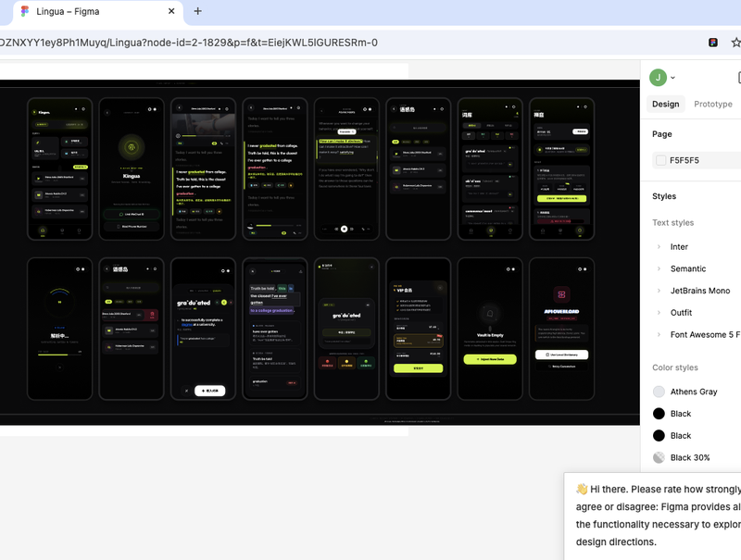Click the F5F5F5 page color swatch
741x560 pixels.
point(660,160)
